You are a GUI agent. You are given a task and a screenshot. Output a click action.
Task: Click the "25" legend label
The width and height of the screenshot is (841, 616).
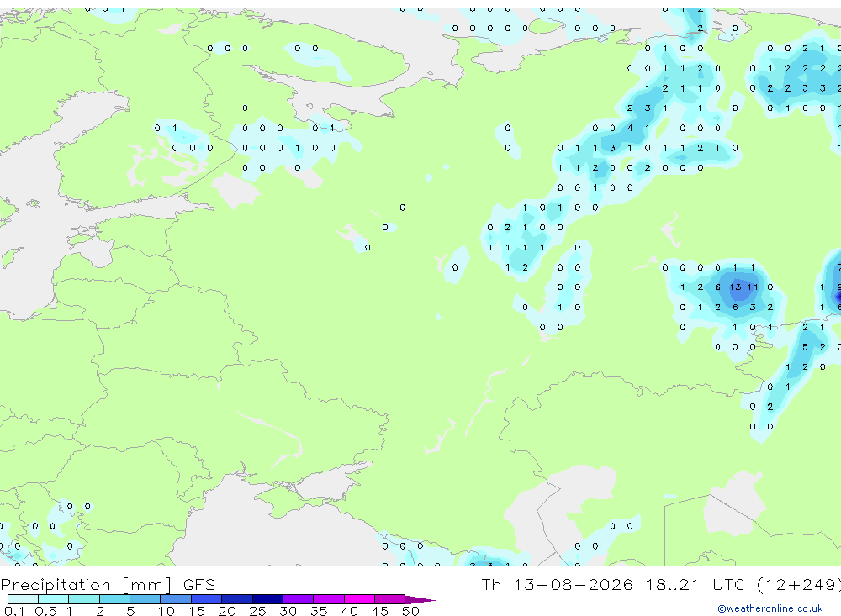click(x=257, y=611)
